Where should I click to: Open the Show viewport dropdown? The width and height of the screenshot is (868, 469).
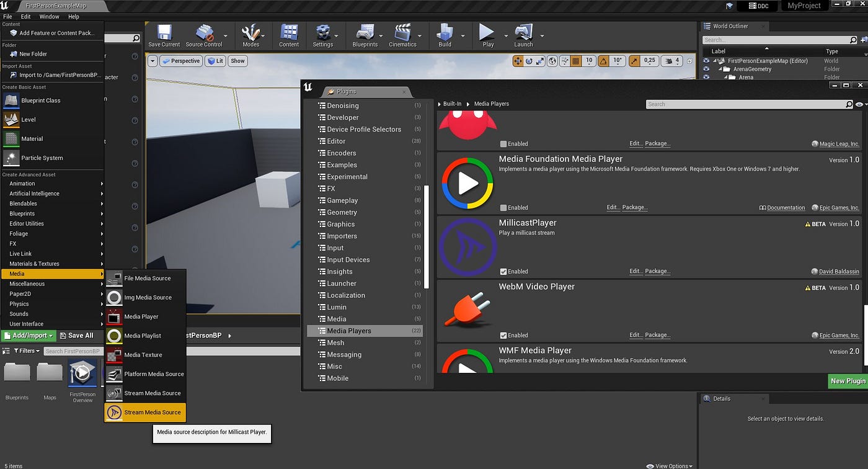(x=238, y=61)
